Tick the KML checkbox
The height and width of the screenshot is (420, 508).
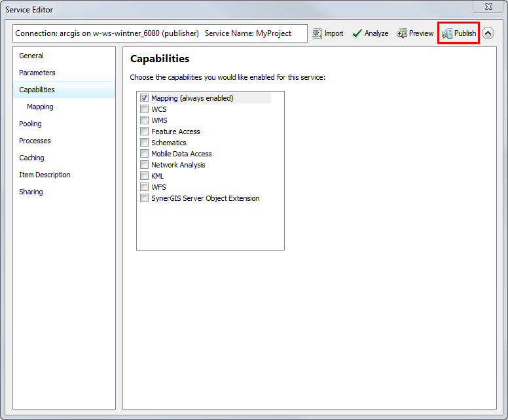pos(144,176)
